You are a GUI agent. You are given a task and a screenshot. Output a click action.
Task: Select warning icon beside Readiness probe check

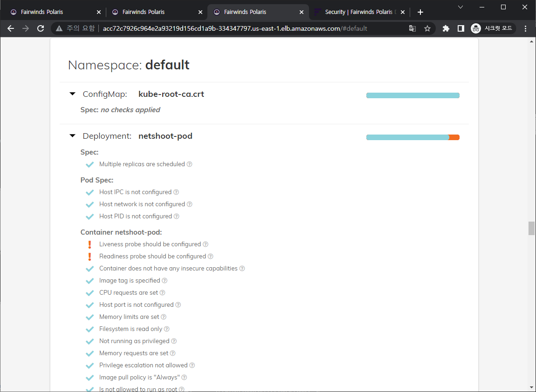(89, 256)
